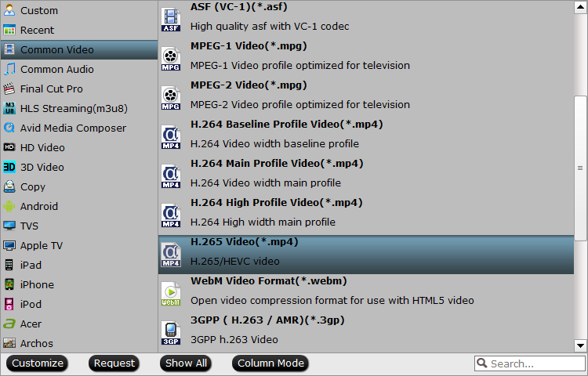The height and width of the screenshot is (376, 588).
Task: Click the HD Video icon
Action: [x=9, y=147]
